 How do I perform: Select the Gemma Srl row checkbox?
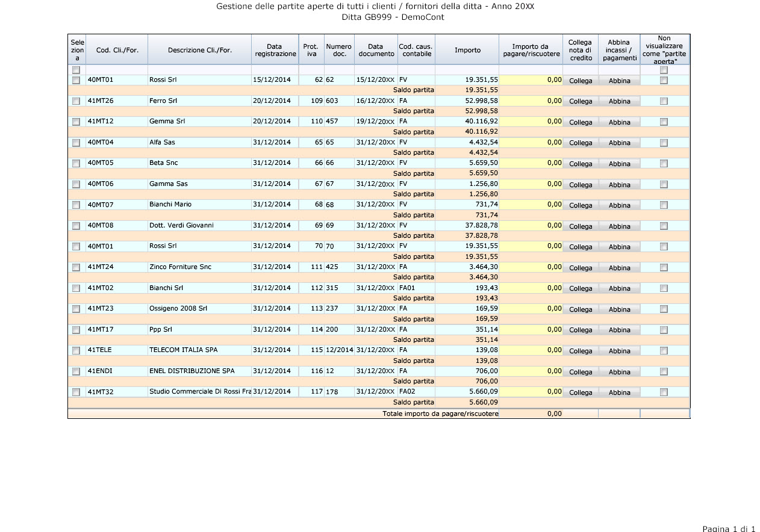[x=76, y=122]
